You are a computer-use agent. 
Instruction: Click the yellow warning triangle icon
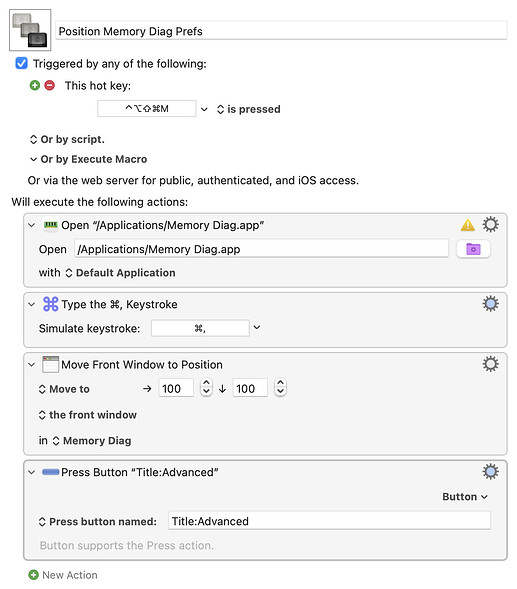[467, 225]
